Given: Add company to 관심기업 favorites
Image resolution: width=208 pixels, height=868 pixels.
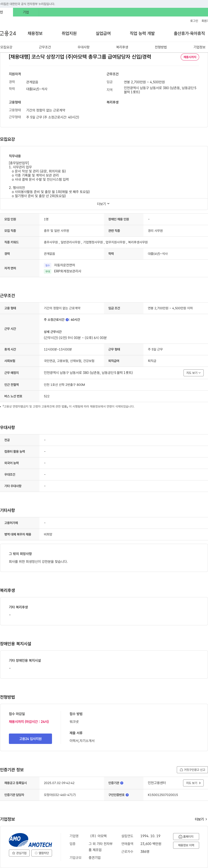Looking at the screenshot, I should coord(19,853).
